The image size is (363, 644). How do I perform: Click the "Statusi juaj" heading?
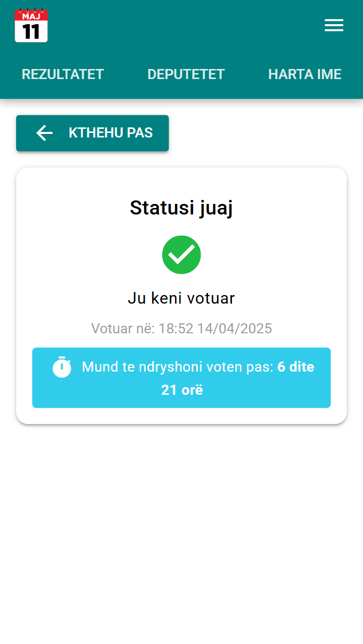pyautogui.click(x=181, y=207)
